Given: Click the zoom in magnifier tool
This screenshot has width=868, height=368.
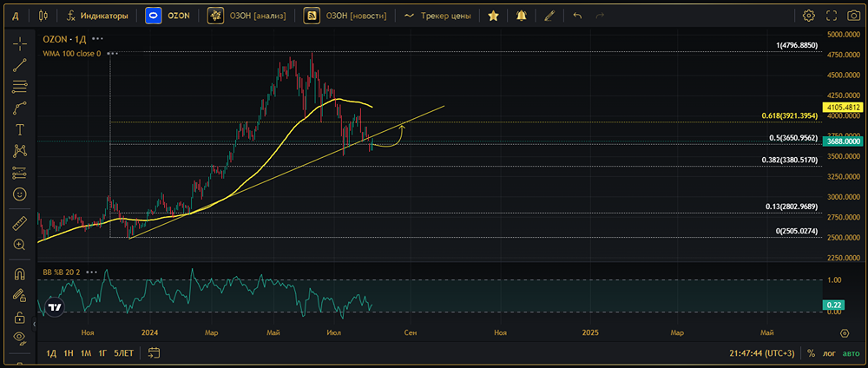Looking at the screenshot, I should 19,245.
